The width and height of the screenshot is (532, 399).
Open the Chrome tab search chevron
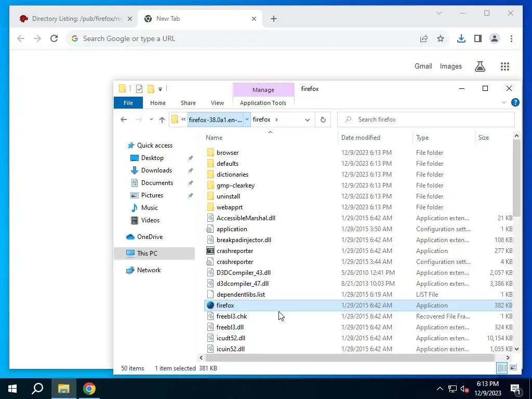point(438,13)
